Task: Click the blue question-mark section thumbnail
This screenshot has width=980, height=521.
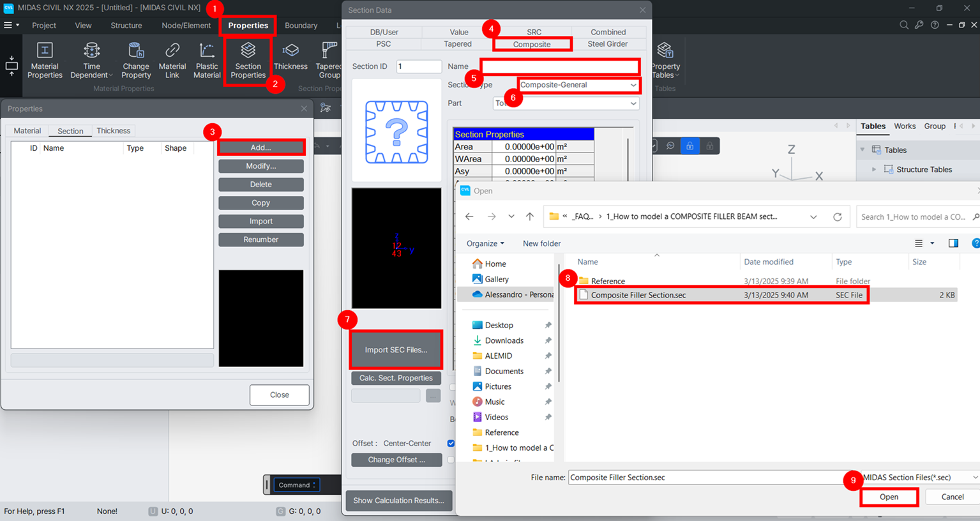Action: (396, 132)
